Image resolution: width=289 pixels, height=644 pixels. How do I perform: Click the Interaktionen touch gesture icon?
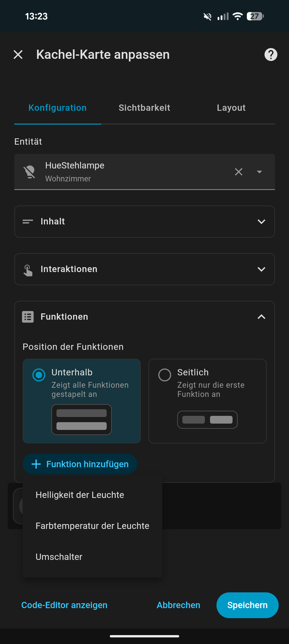point(28,269)
